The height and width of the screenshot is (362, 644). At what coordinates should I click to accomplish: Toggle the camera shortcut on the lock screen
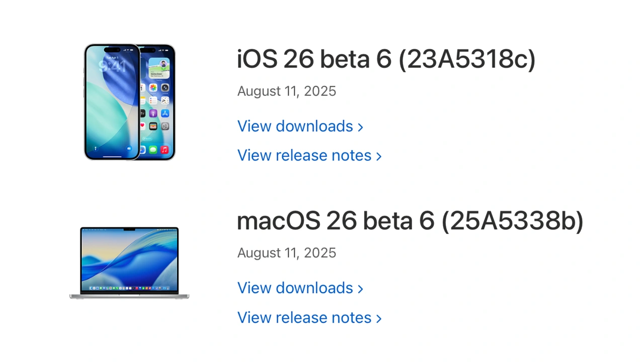click(x=129, y=148)
